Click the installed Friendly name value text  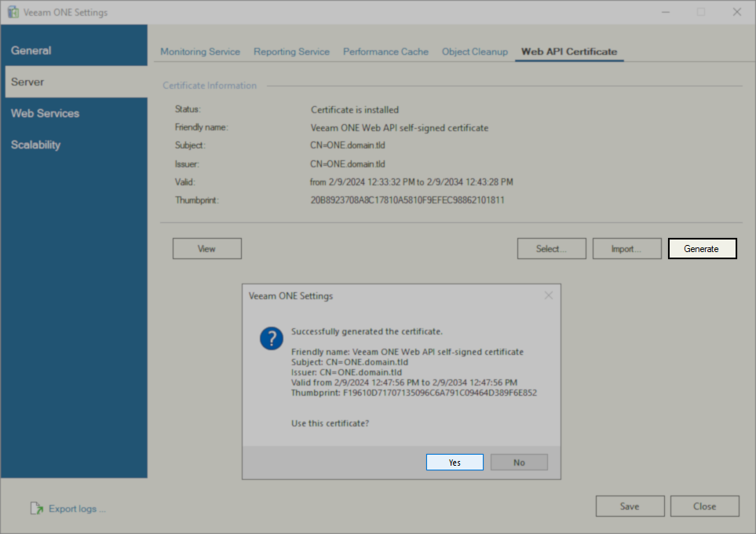point(400,128)
